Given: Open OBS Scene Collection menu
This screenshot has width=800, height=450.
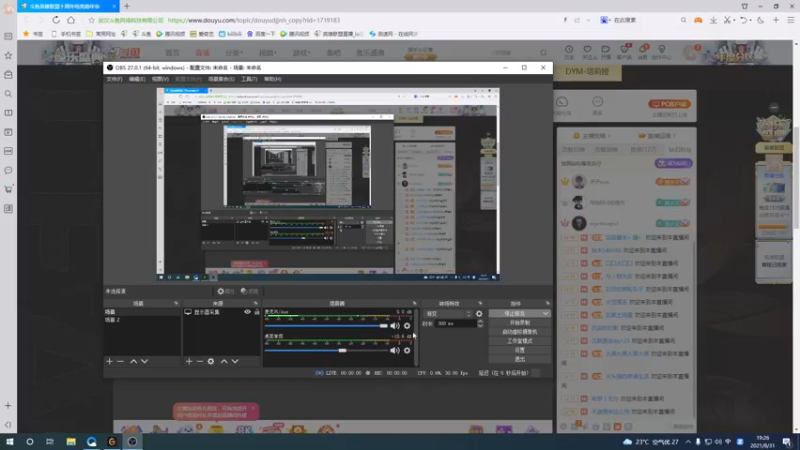Looking at the screenshot, I should pos(221,79).
